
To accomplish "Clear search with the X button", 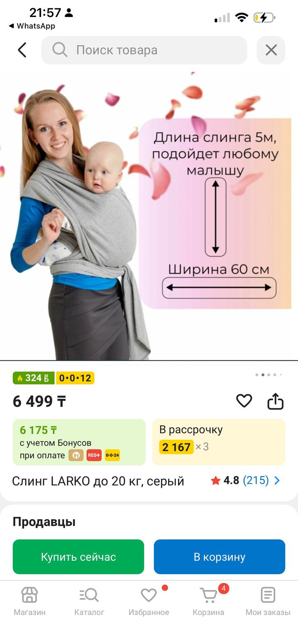I will (271, 50).
